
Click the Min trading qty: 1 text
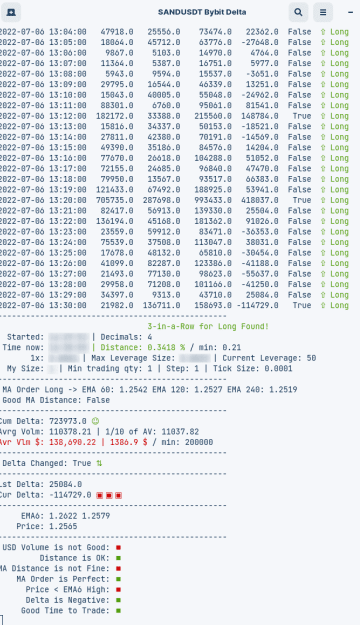coord(110,368)
